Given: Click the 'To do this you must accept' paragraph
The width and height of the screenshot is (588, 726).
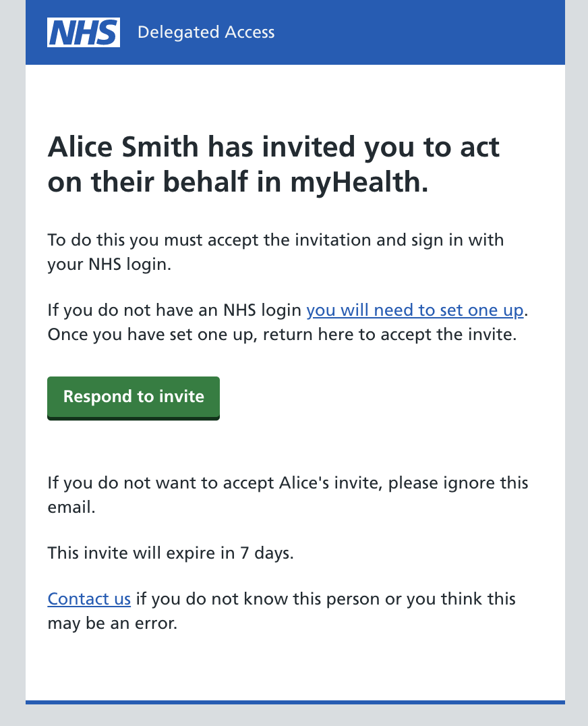Looking at the screenshot, I should [x=276, y=252].
